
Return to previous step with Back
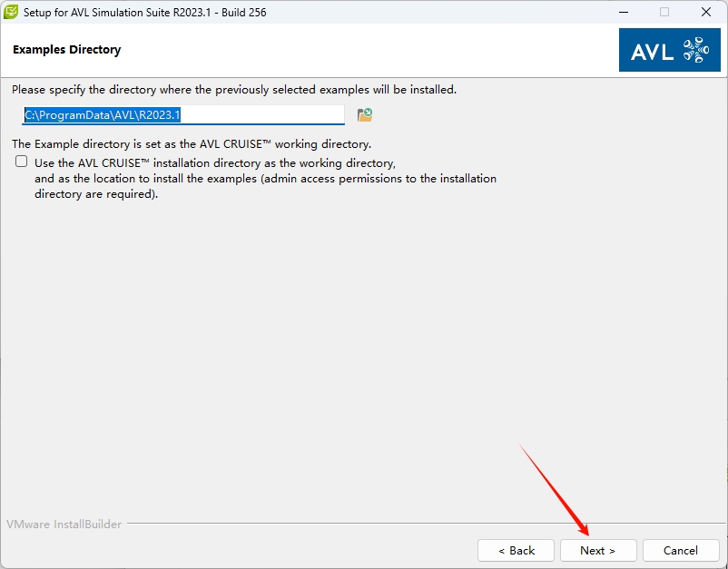pyautogui.click(x=516, y=550)
